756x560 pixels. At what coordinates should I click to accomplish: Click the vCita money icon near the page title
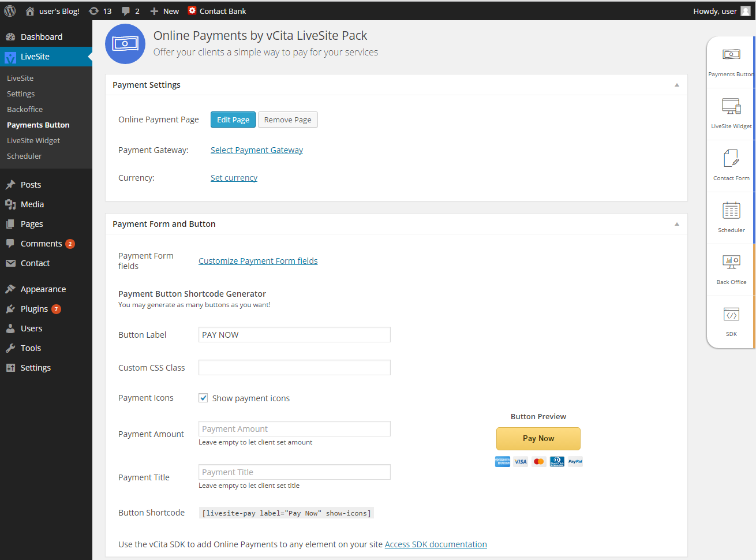coord(125,44)
